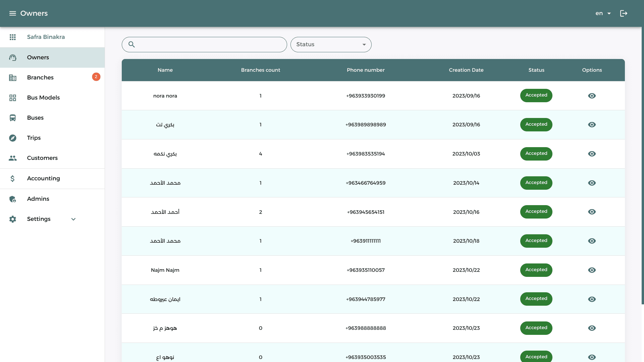The image size is (644, 362).
Task: Click the logout icon in header
Action: point(624,13)
